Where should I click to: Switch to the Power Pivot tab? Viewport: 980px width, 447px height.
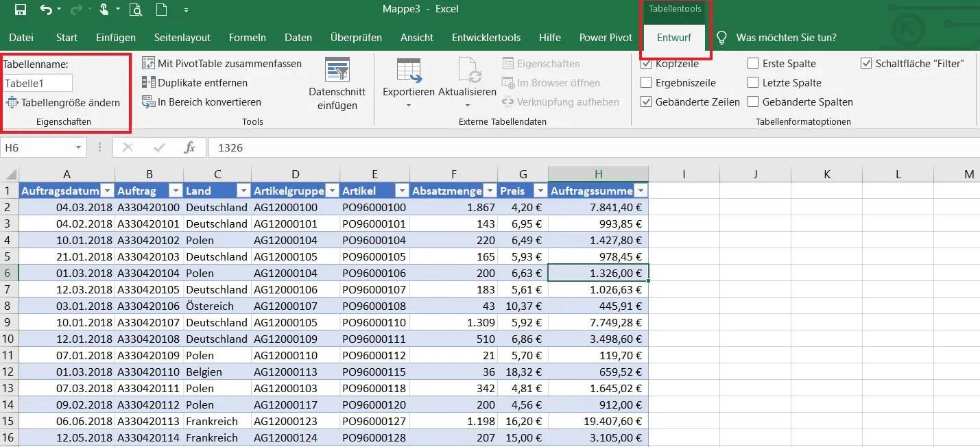(604, 38)
